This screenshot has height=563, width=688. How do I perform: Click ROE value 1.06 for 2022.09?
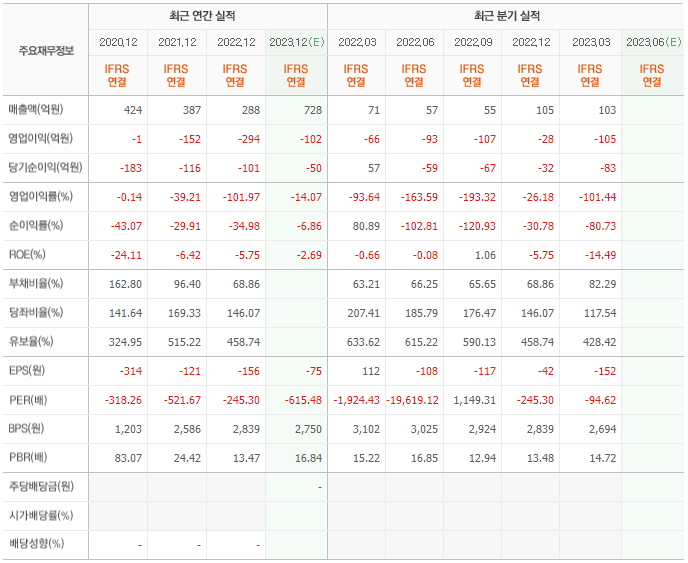(x=485, y=255)
